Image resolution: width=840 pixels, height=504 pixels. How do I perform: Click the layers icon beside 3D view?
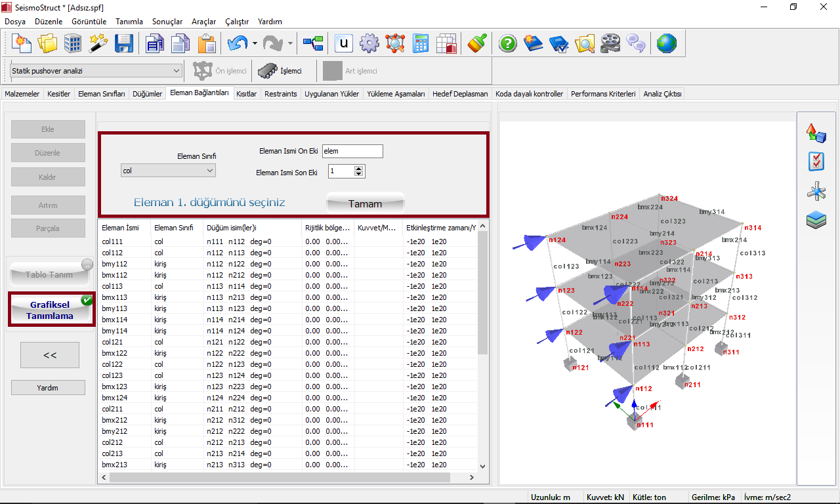[816, 220]
